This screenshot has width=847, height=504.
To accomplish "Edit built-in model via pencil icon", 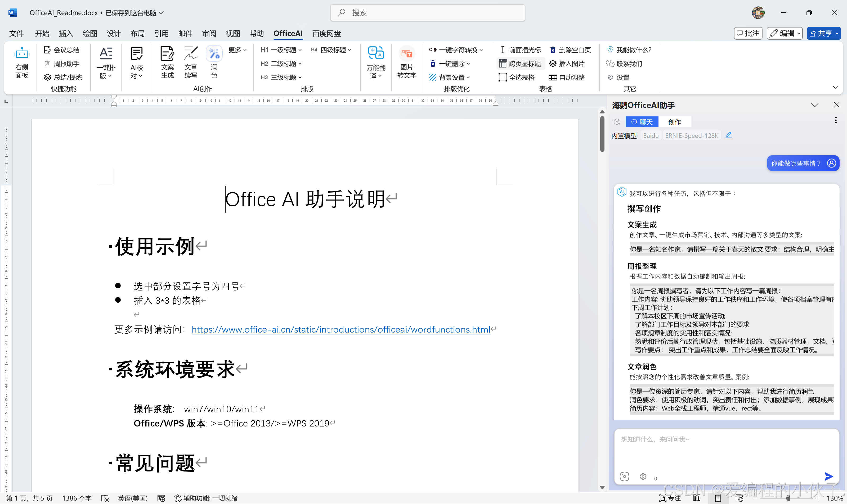I will 729,135.
